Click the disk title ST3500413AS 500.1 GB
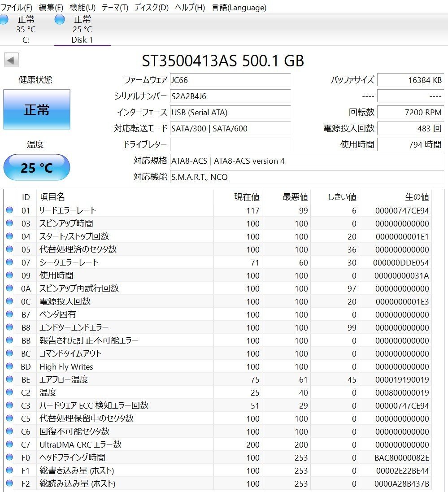448x492 pixels. click(223, 61)
